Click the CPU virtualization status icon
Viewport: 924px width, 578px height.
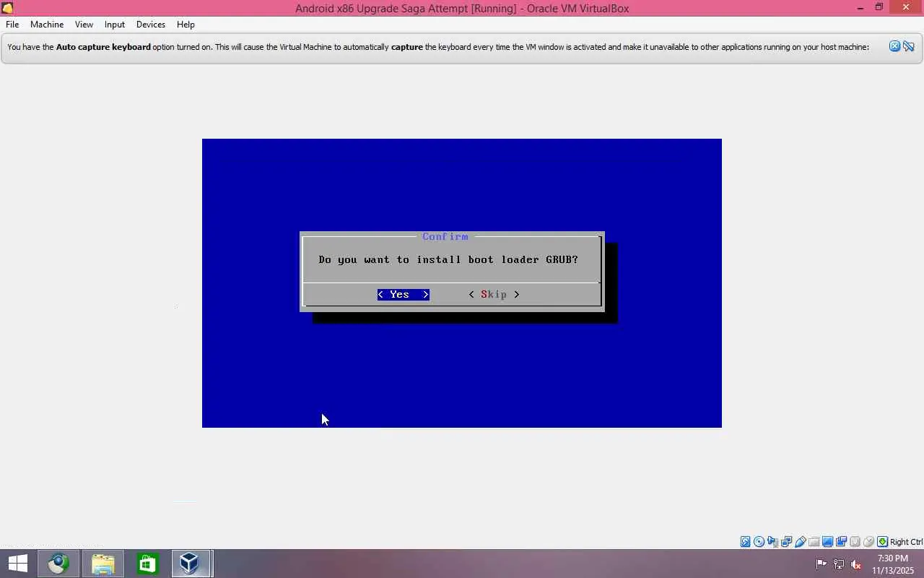click(855, 542)
